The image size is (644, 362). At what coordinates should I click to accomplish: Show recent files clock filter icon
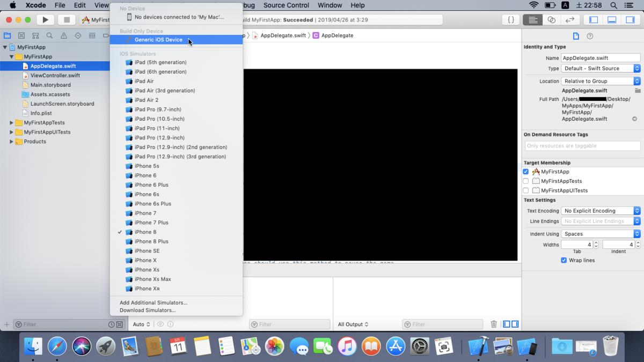click(111, 324)
